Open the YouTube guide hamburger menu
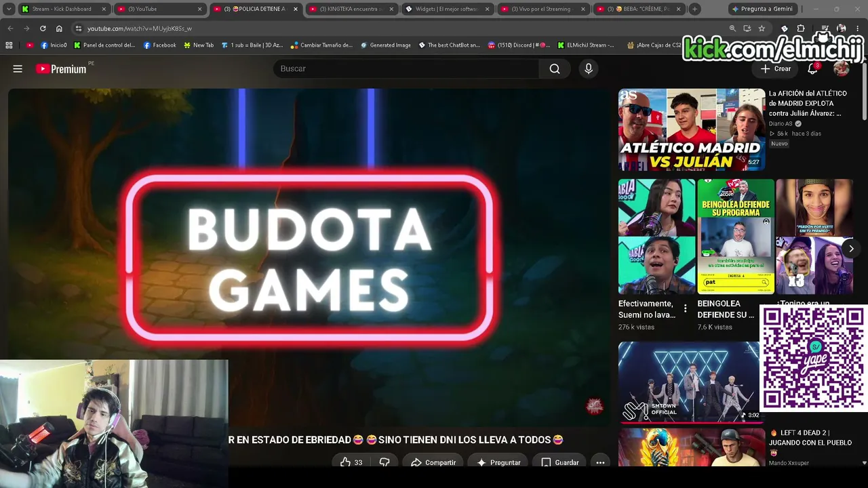The image size is (868, 488). 18,68
